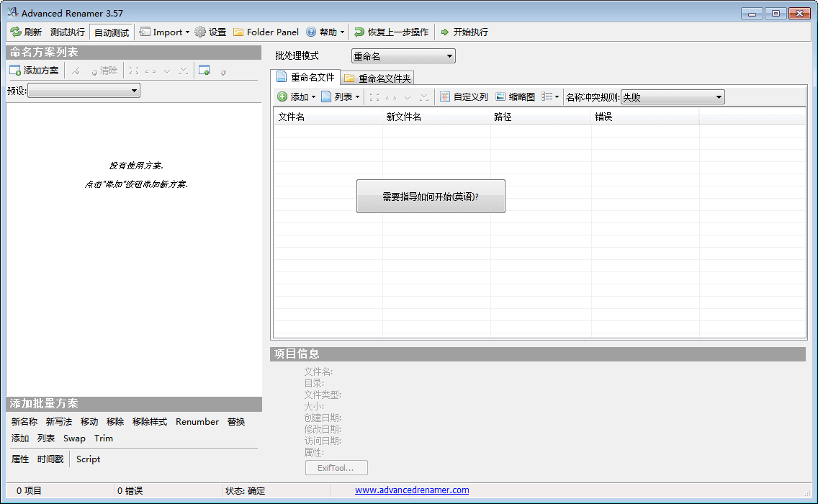Click the 需要指导如何开始(英语)? button
Screen dimensions: 818x504
(431, 197)
